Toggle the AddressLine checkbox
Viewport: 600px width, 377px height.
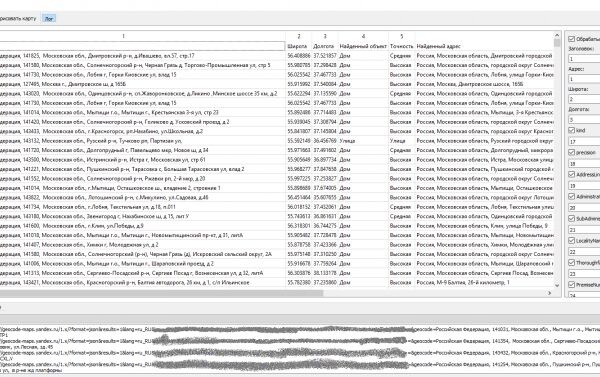[571, 175]
